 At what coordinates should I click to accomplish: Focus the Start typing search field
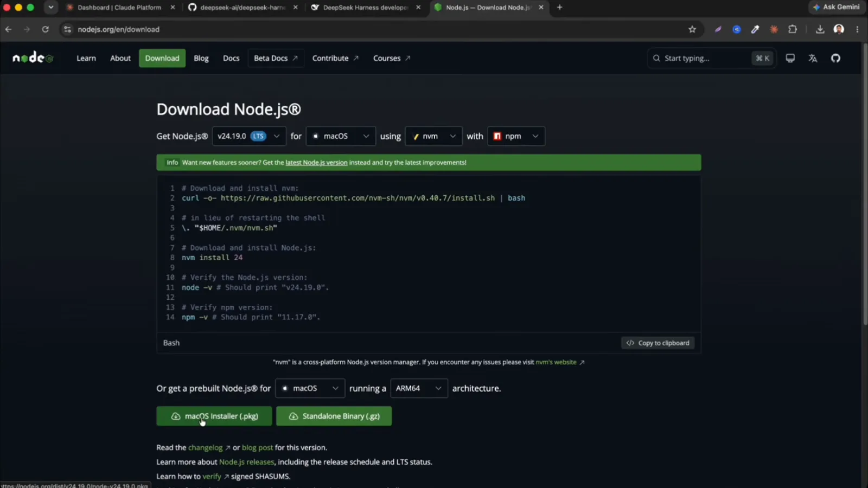pos(712,58)
